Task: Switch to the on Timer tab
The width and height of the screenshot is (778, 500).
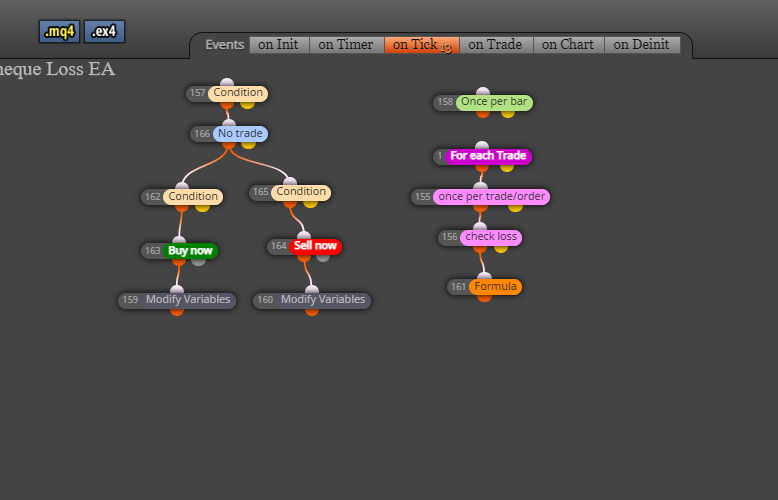Action: (x=346, y=45)
